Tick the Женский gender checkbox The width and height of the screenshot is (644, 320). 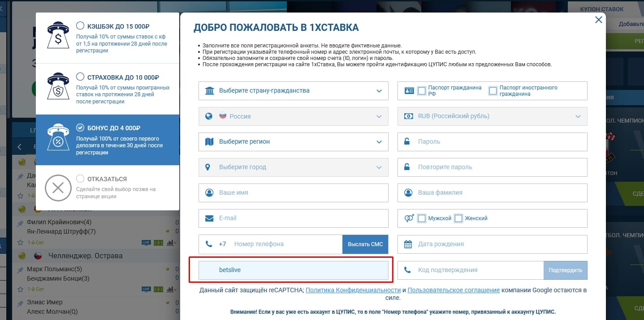pyautogui.click(x=458, y=218)
